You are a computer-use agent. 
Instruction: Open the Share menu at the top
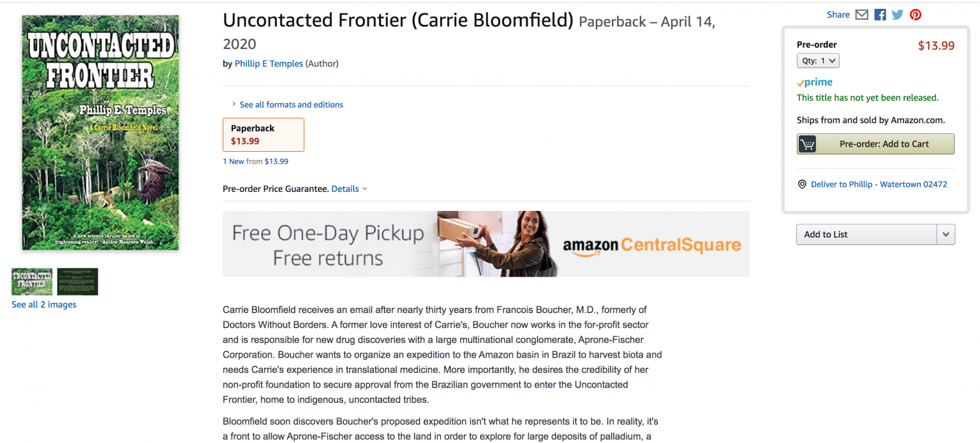click(838, 14)
